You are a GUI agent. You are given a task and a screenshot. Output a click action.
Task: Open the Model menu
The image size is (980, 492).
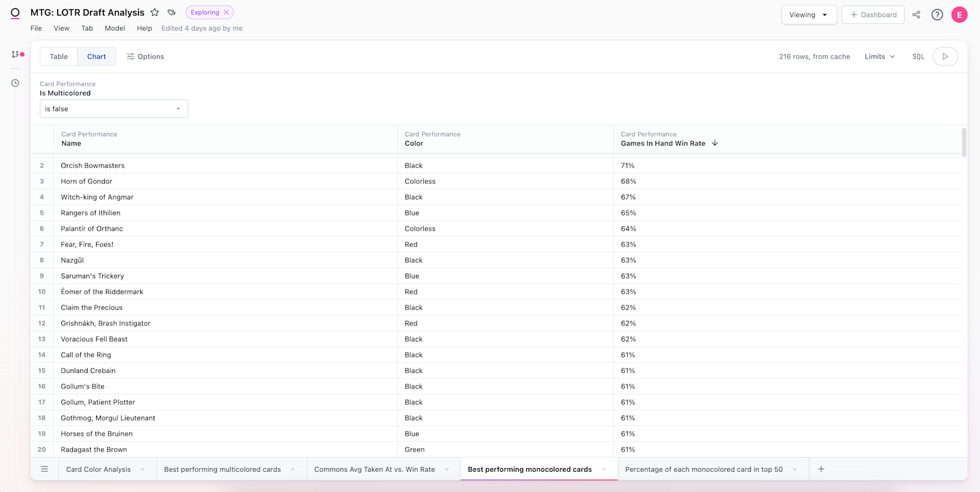pyautogui.click(x=115, y=28)
